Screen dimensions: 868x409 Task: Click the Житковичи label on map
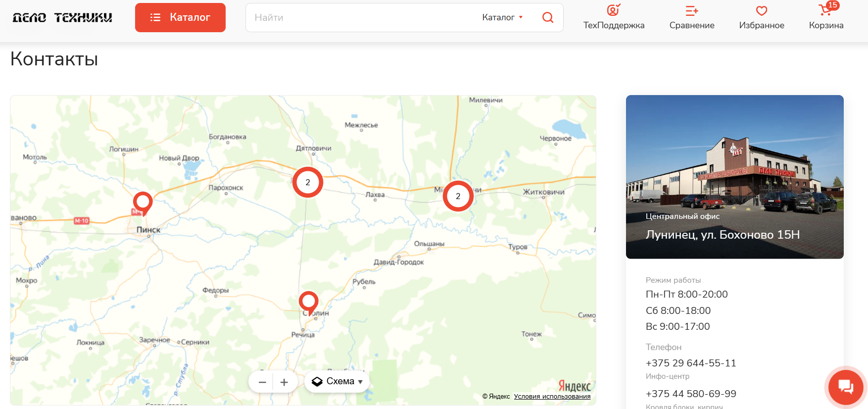[544, 192]
